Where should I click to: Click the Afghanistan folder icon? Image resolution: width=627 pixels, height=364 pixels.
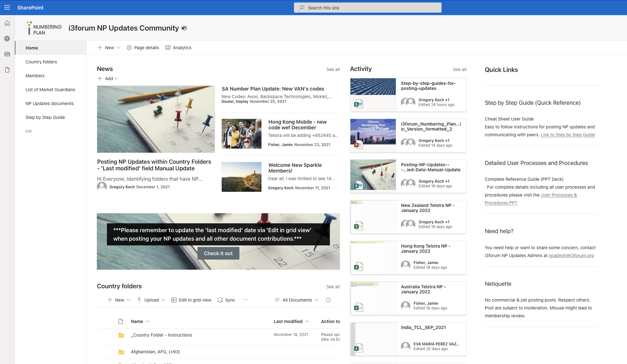(x=121, y=352)
